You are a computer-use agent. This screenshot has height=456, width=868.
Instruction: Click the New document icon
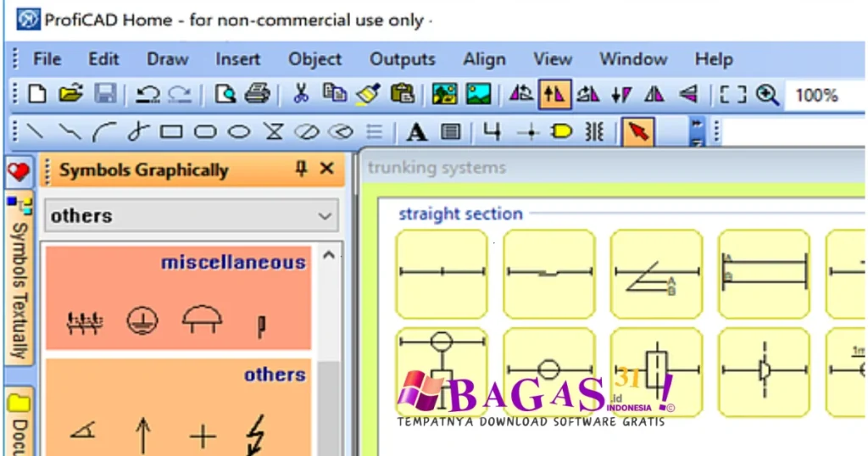click(x=37, y=94)
